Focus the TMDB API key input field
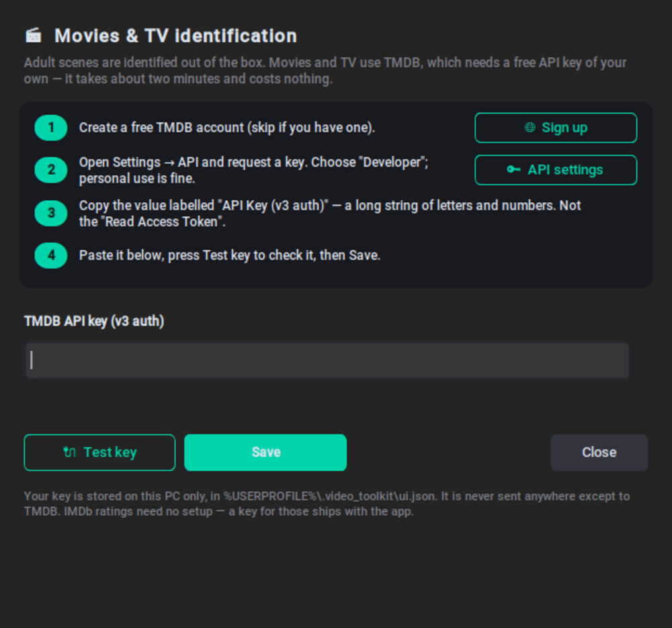672x628 pixels. click(327, 360)
